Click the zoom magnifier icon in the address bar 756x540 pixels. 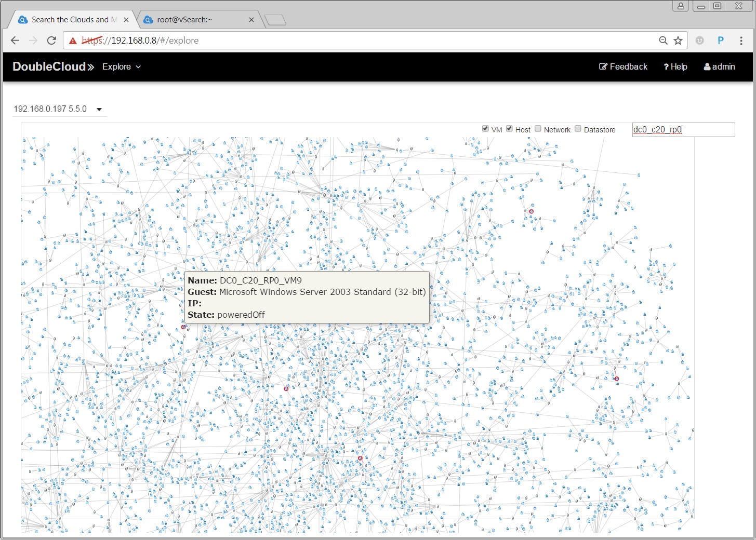(663, 40)
